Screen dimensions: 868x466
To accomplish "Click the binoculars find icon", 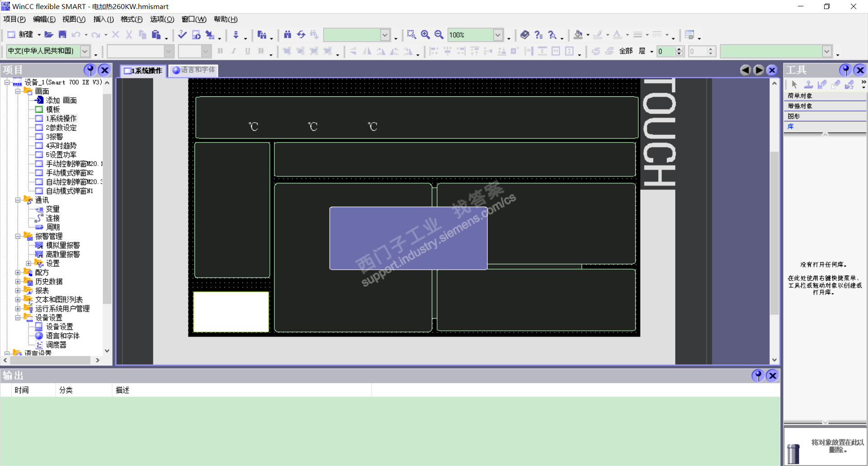I will click(288, 34).
